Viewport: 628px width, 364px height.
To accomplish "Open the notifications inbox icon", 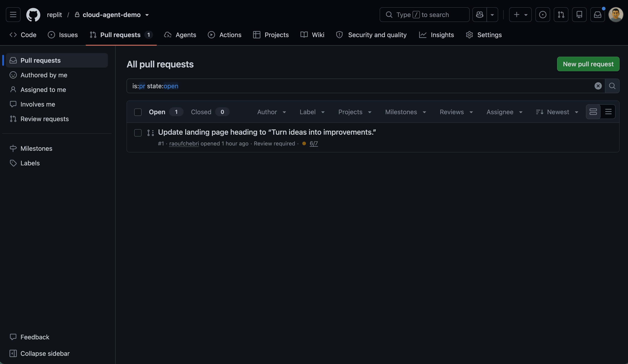I will [x=597, y=15].
